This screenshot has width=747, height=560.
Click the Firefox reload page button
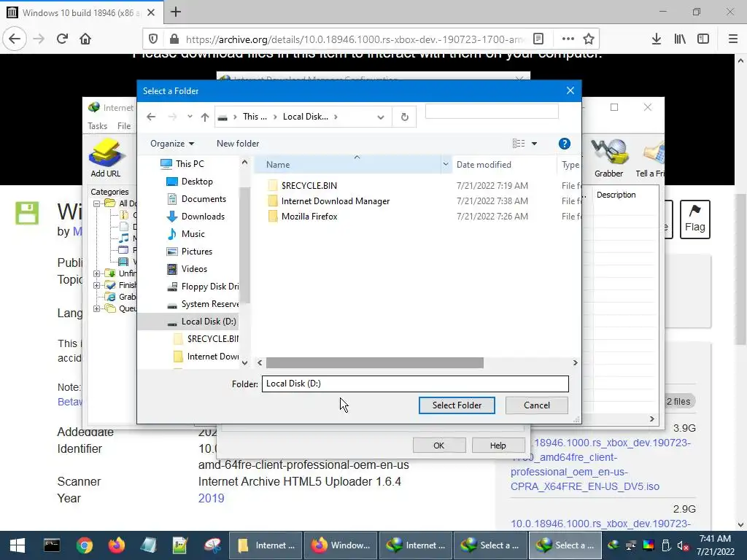tap(63, 39)
